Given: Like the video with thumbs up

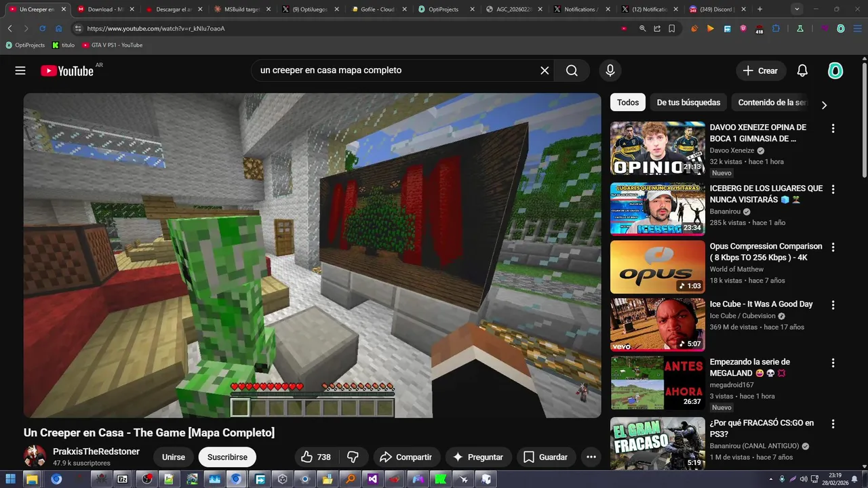Looking at the screenshot, I should [316, 457].
